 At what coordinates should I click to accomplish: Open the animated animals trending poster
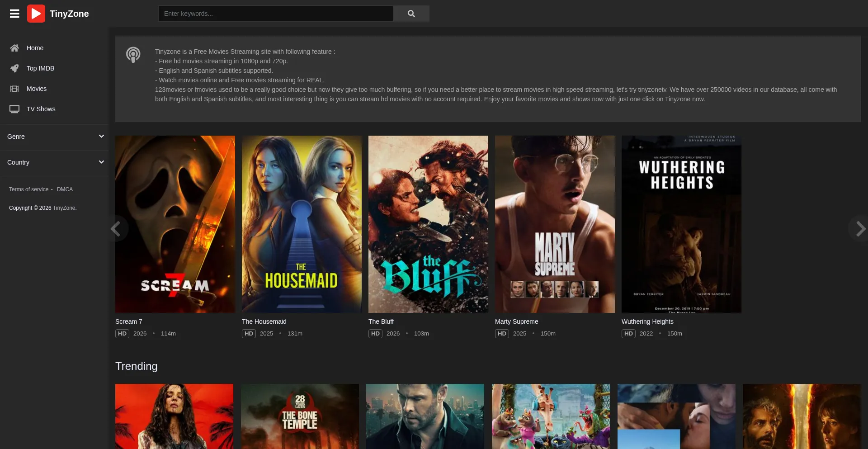coord(551,416)
